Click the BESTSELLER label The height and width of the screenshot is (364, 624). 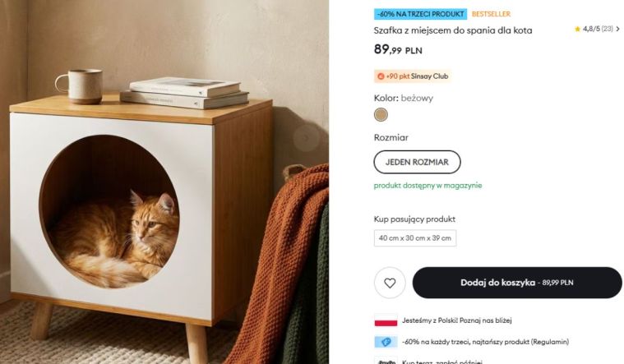point(491,14)
